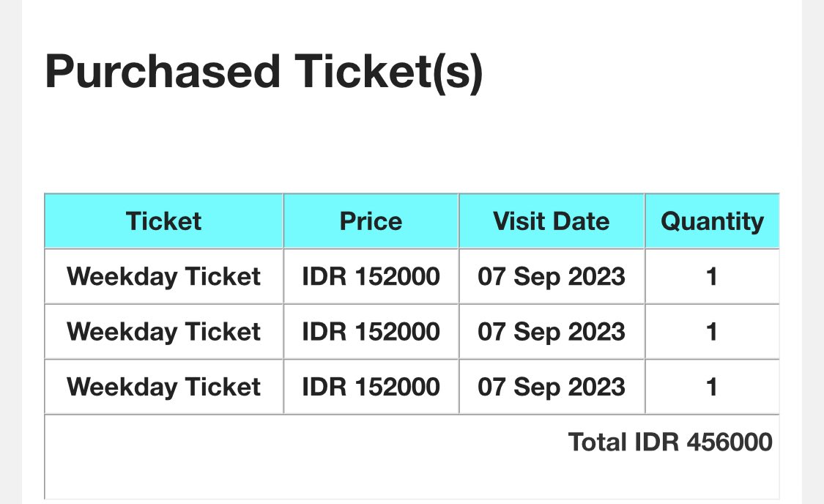Click the Total IDR 456000 text

[670, 442]
